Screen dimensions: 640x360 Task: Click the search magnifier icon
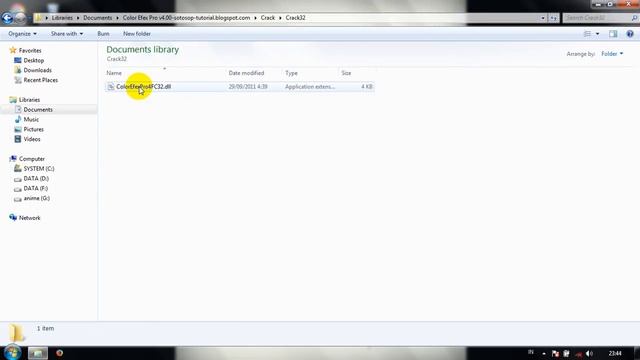click(634, 18)
